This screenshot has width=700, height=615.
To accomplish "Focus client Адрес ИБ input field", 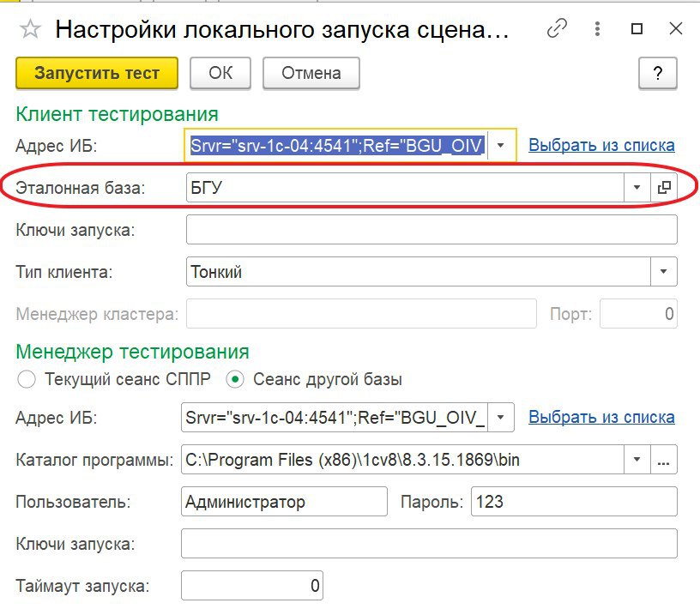I will 336,145.
